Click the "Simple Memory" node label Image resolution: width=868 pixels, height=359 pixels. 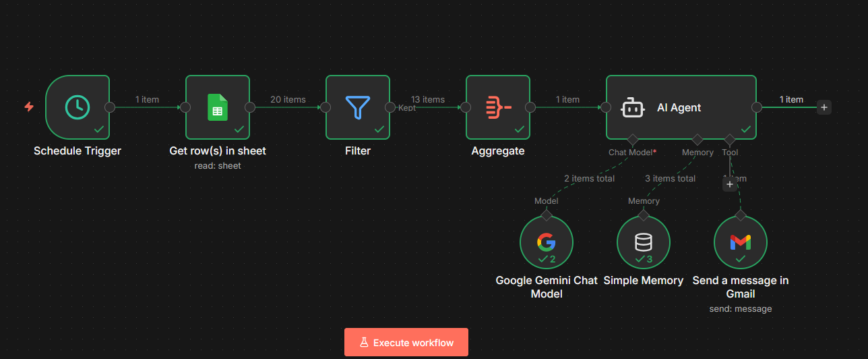[644, 280]
